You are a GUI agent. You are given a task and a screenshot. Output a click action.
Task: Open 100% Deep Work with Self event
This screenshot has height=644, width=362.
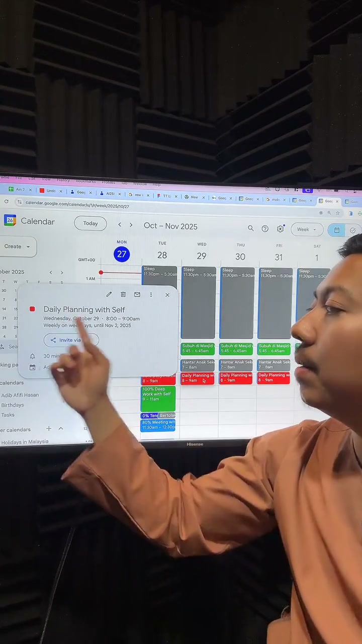pos(158,398)
